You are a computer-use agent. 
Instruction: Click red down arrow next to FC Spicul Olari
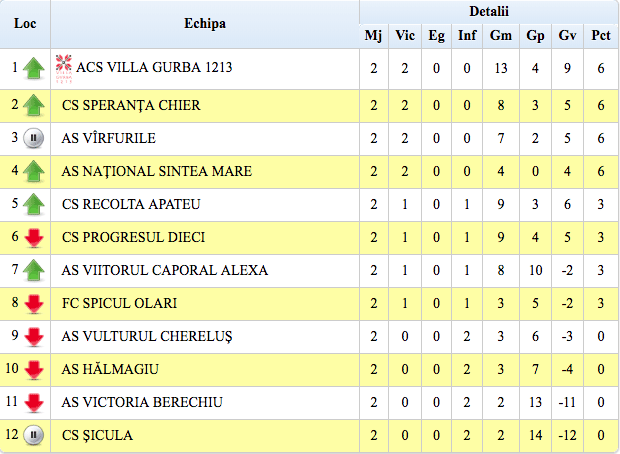coord(33,304)
